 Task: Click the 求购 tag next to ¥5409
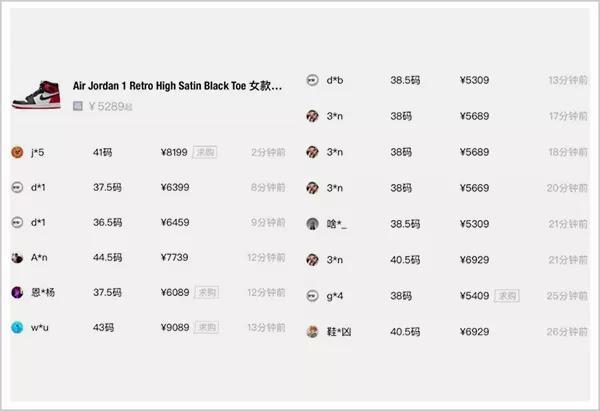(x=507, y=296)
